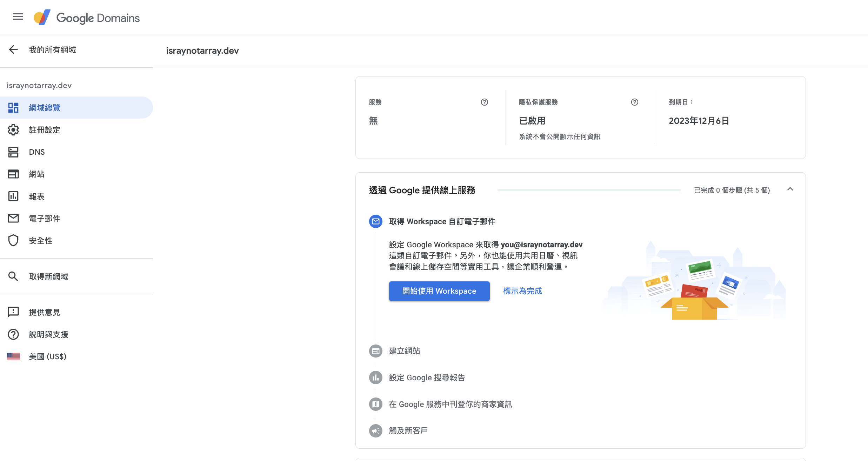The image size is (868, 461).
Task: Click the 開始使用 Workspace button
Action: [439, 291]
